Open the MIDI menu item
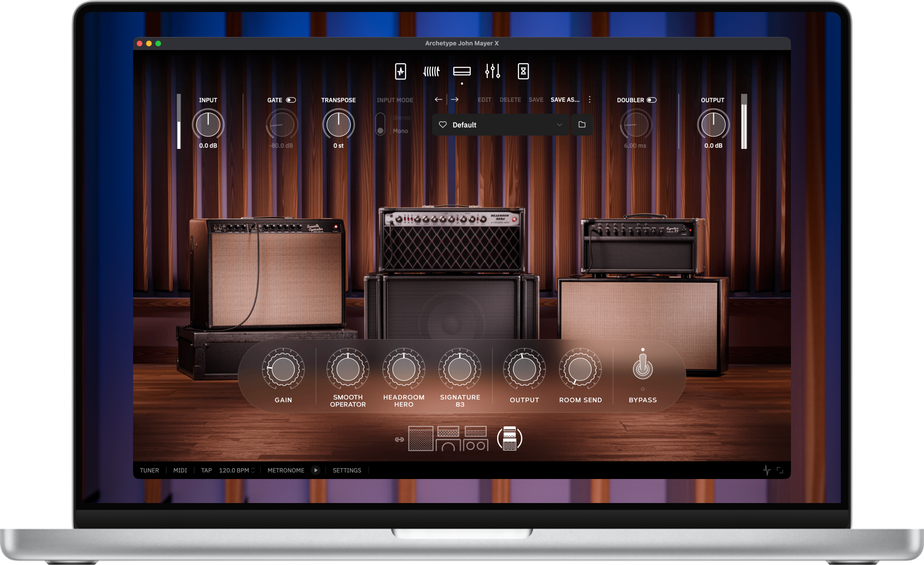 click(x=180, y=470)
